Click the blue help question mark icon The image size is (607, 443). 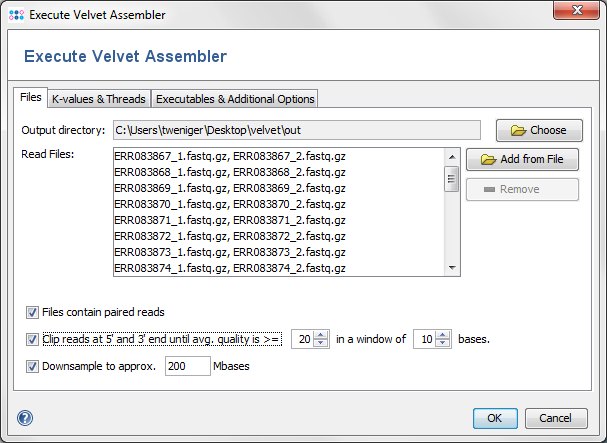(25, 418)
